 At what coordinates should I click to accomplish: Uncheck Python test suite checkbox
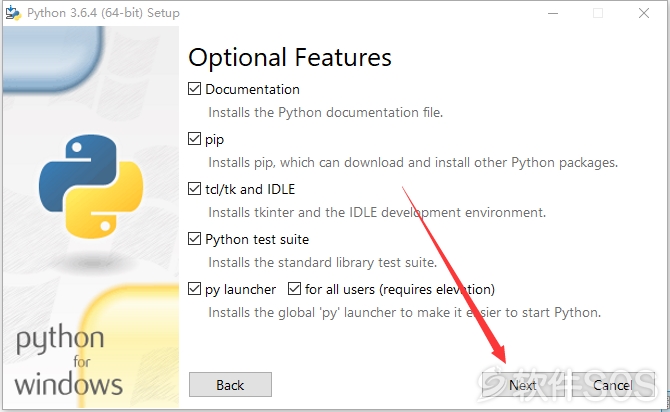194,239
